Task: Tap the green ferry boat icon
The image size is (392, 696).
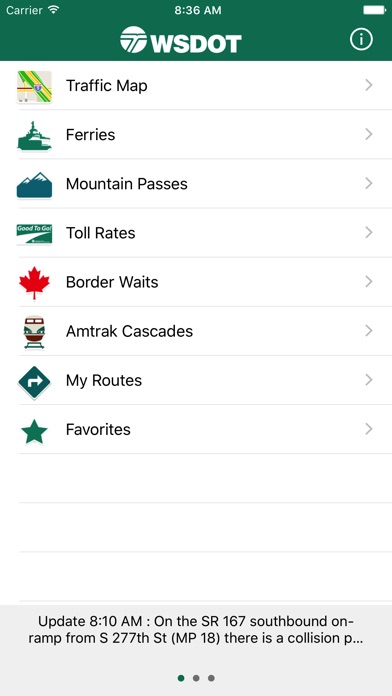Action: pyautogui.click(x=34, y=135)
